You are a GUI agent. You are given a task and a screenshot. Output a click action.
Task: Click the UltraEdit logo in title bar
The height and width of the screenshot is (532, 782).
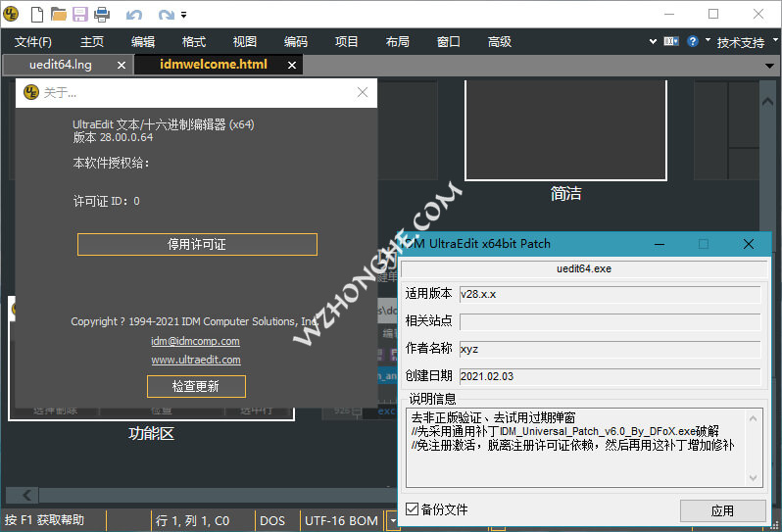click(11, 14)
